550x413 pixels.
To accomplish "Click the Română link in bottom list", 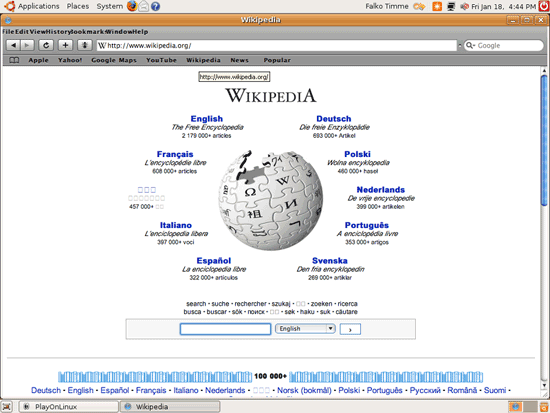I will [462, 390].
